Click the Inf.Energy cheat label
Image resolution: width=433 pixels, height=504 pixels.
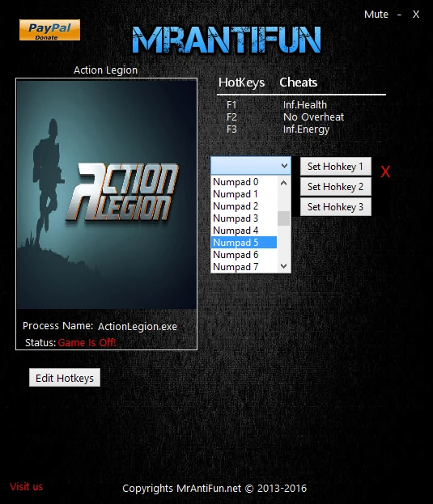pos(306,129)
